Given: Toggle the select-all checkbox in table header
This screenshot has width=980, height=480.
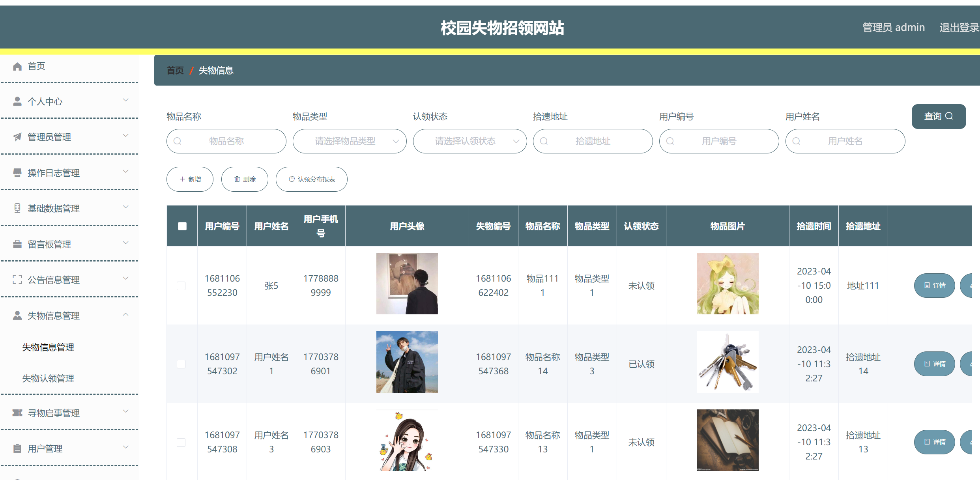Looking at the screenshot, I should (182, 226).
